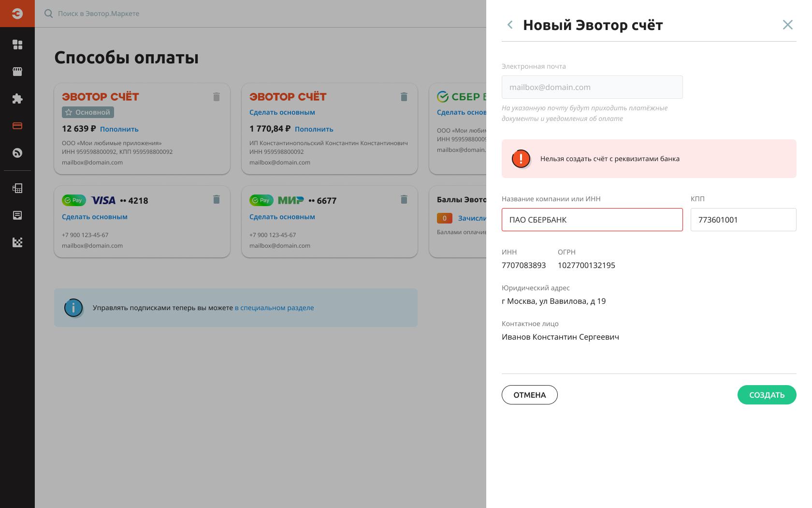The image size is (812, 508).
Task: Open the puzzle-piece apps icon in sidebar
Action: [x=17, y=99]
